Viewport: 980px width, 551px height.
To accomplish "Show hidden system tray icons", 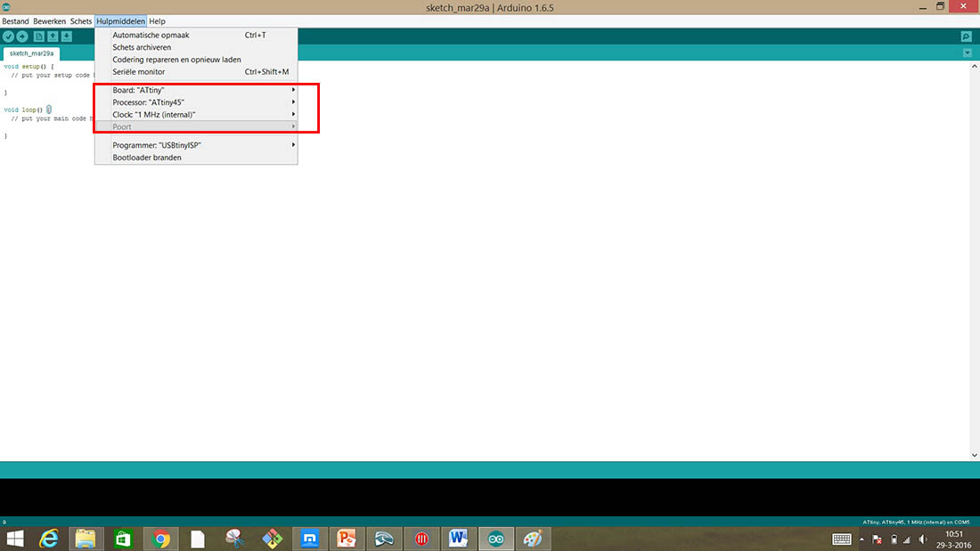I will pyautogui.click(x=862, y=539).
